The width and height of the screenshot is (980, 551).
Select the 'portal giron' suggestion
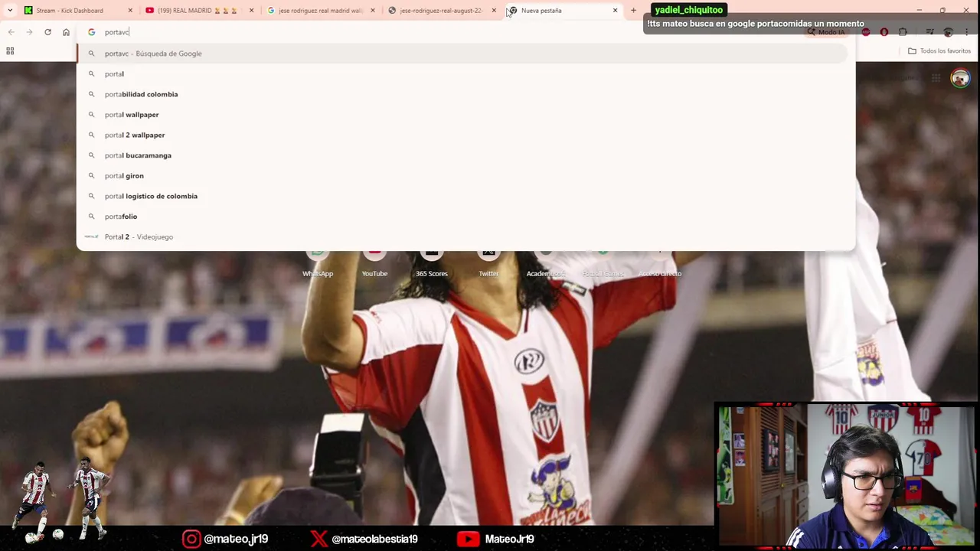[465, 176]
